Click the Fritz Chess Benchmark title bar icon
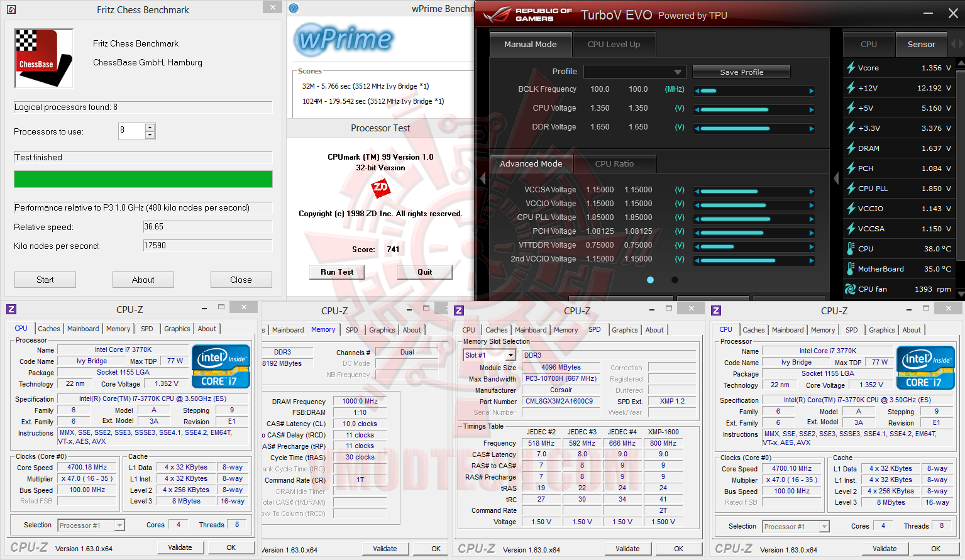The image size is (965, 560). tap(11, 9)
